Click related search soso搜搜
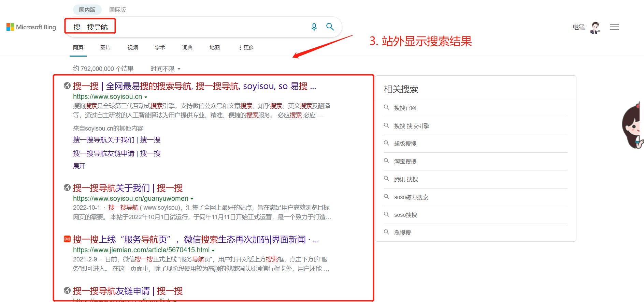Viewport: 644px width, 302px height. [405, 215]
